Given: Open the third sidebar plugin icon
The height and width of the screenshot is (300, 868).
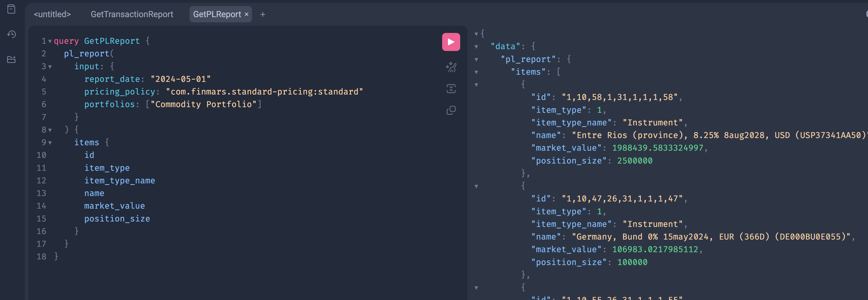Looking at the screenshot, I should tap(12, 60).
